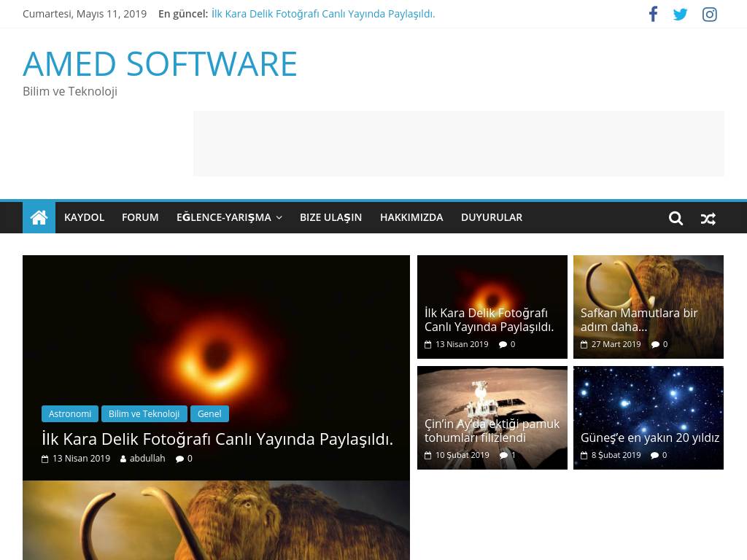Image resolution: width=747 pixels, height=560 pixels.
Task: Click the 13 Nisan 2019 date on featured post
Action: pyautogui.click(x=82, y=459)
